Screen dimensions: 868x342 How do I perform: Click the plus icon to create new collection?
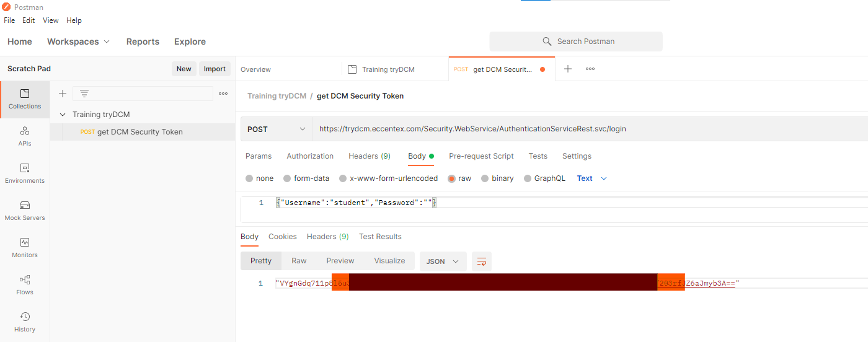[62, 94]
